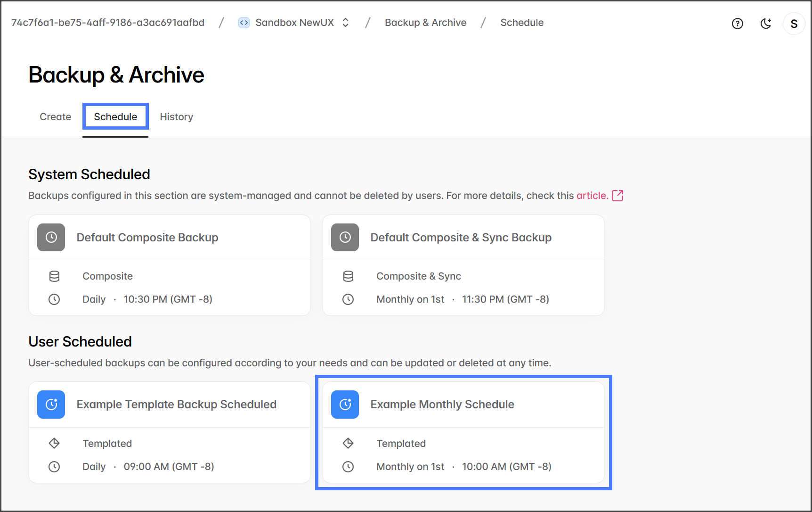This screenshot has width=812, height=512.
Task: Open the user avatar S menu
Action: 794,24
